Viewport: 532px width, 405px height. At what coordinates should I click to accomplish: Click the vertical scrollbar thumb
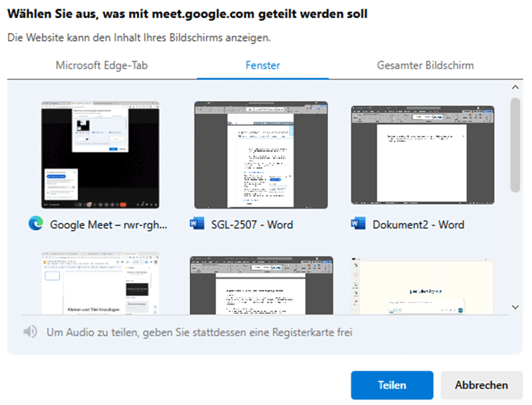[515, 145]
